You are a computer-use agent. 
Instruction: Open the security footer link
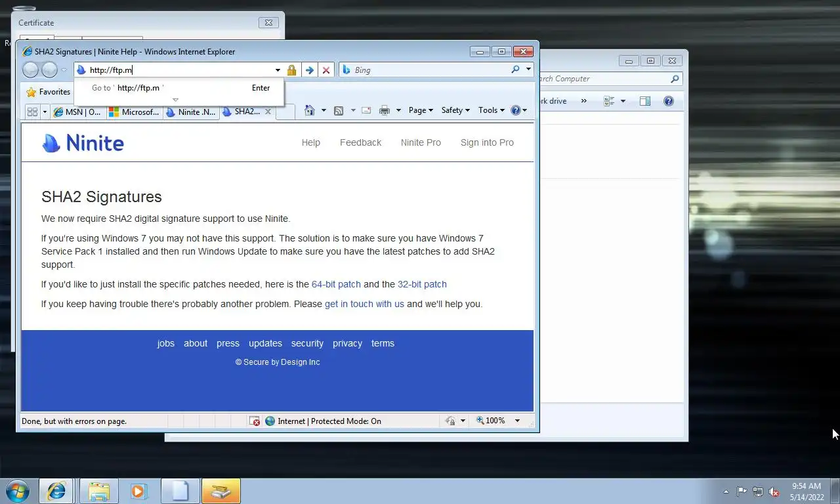coord(307,343)
